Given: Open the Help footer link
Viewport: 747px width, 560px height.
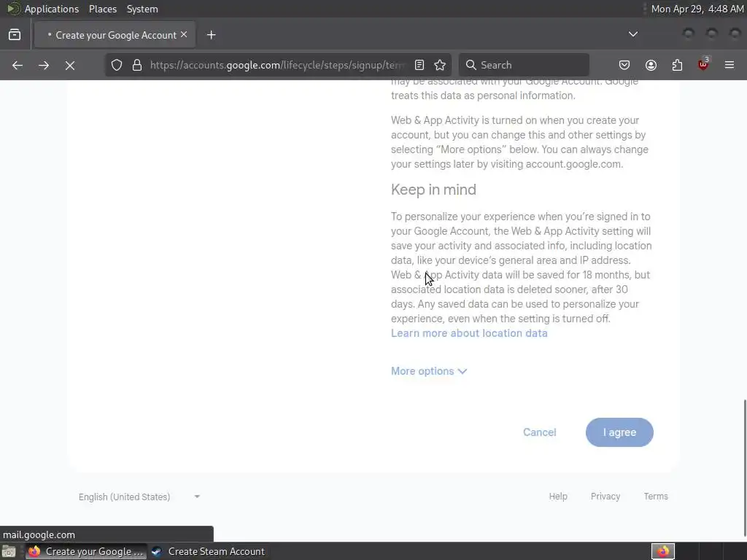Looking at the screenshot, I should point(558,496).
